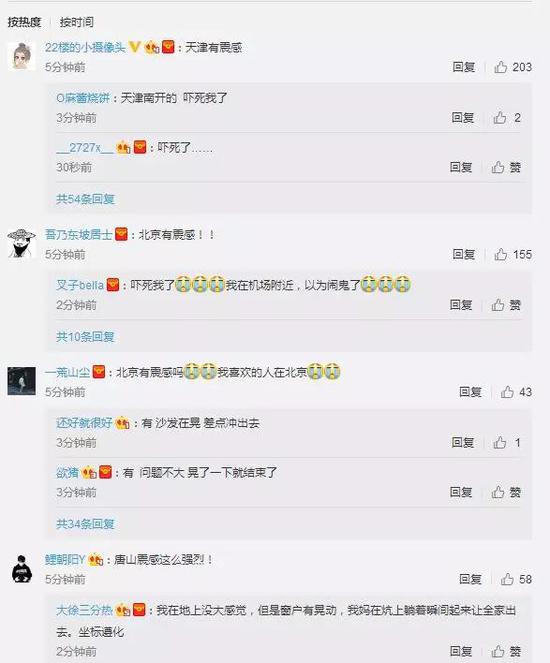The width and height of the screenshot is (550, 663).
Task: Like O麻酱烧饼's reply with 2 likes
Action: click(x=500, y=118)
